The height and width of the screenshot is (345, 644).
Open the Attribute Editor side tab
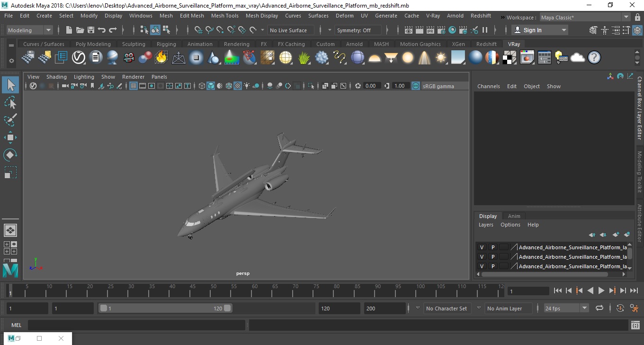coord(639,223)
